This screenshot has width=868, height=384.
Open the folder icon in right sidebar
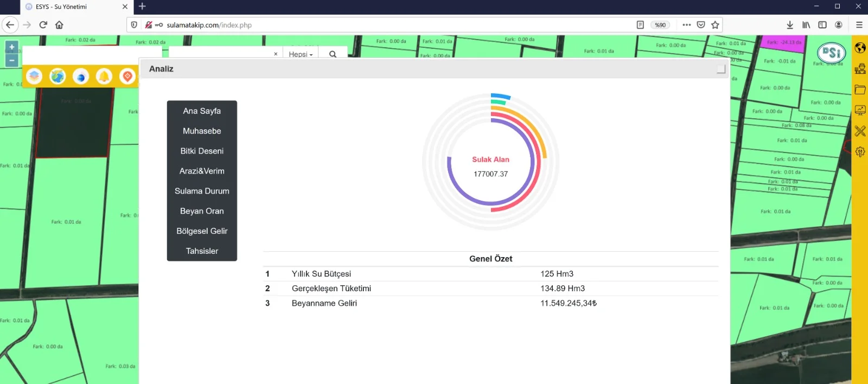860,89
